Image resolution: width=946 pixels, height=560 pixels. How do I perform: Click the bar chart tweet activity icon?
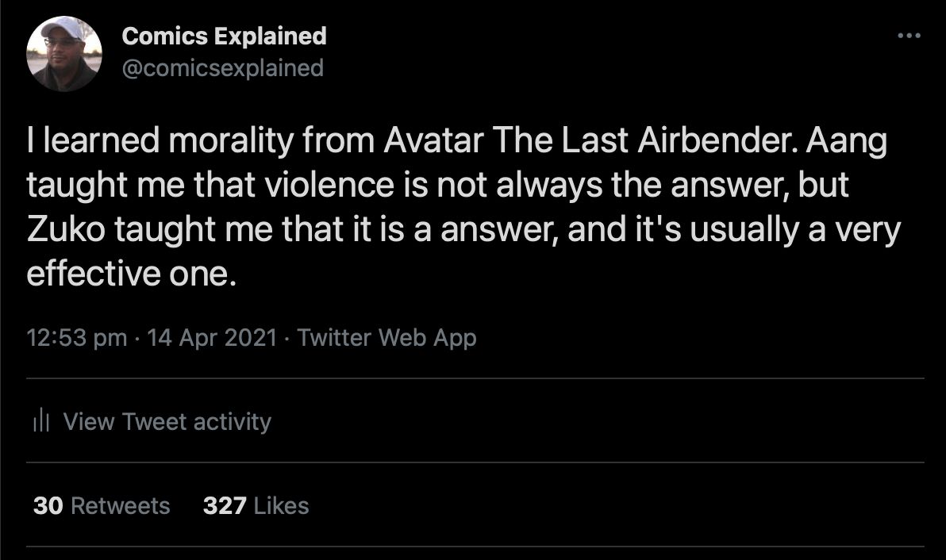[x=41, y=422]
